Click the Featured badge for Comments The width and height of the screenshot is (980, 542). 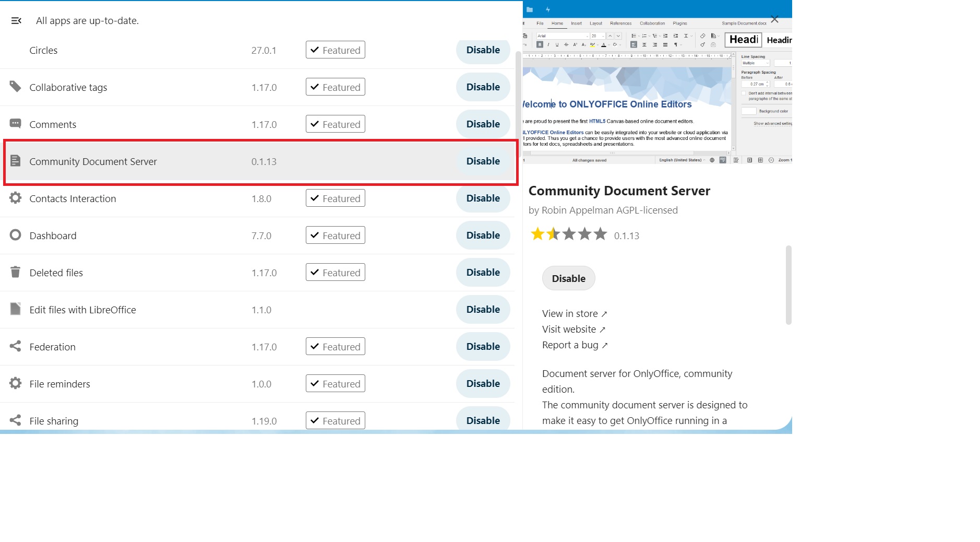(x=336, y=124)
